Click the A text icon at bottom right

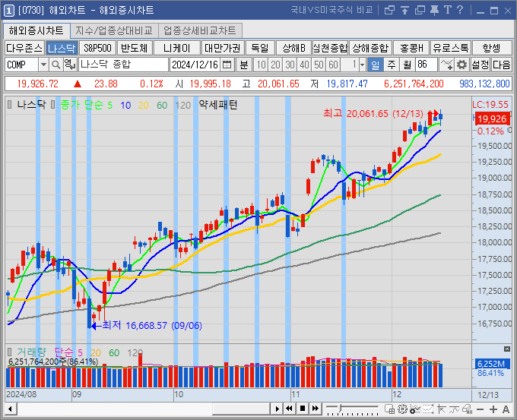coord(506,409)
